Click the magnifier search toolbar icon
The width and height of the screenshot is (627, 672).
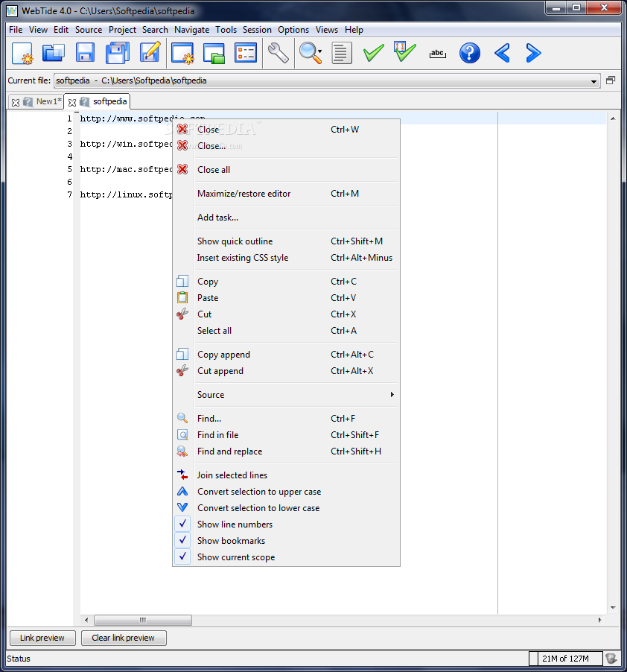pyautogui.click(x=308, y=53)
